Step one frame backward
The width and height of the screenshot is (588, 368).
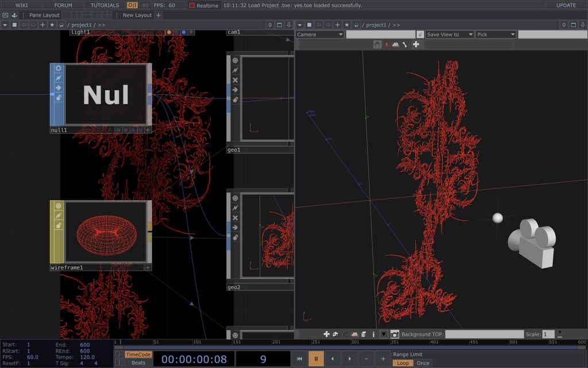click(332, 359)
